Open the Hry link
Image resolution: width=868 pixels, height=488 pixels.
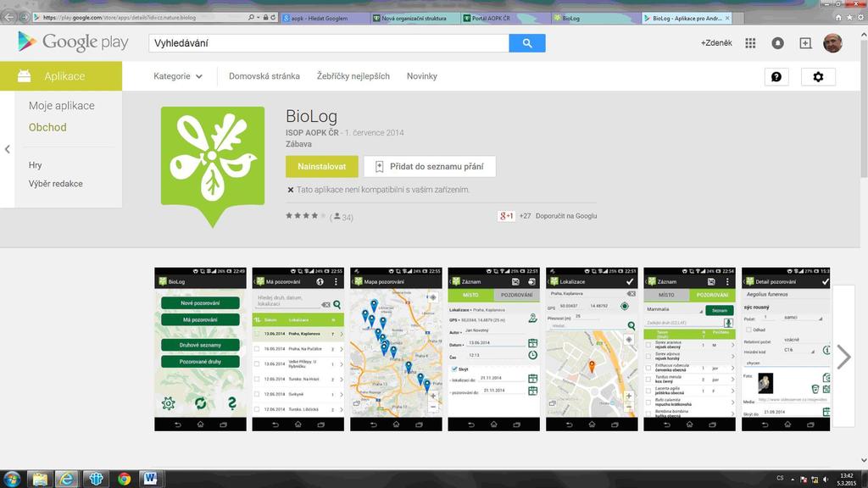click(35, 165)
